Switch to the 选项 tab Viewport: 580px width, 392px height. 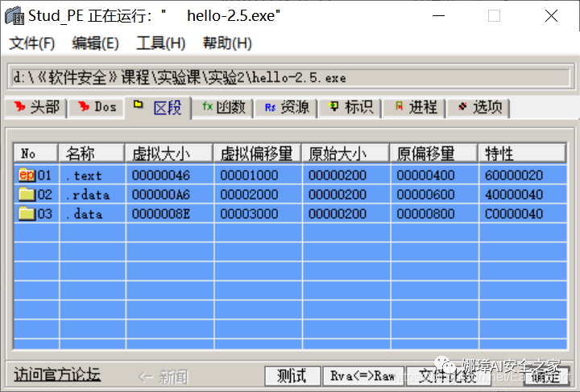click(x=478, y=108)
